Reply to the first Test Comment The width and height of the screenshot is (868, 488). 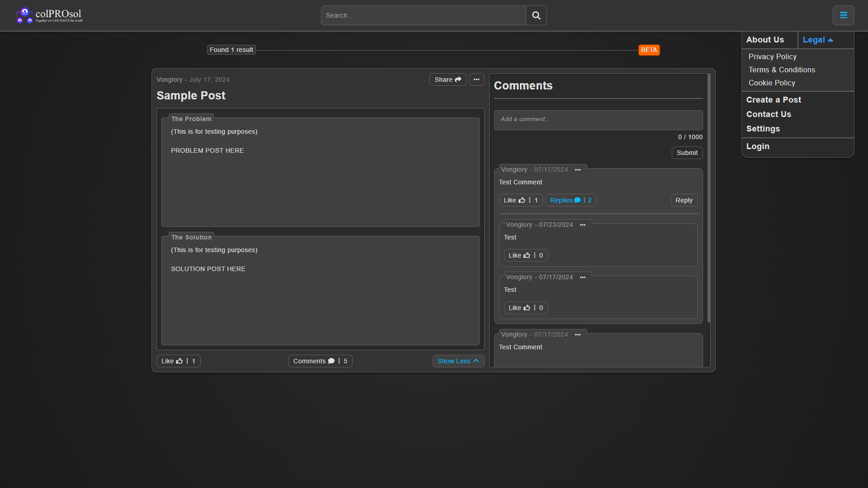tap(684, 200)
